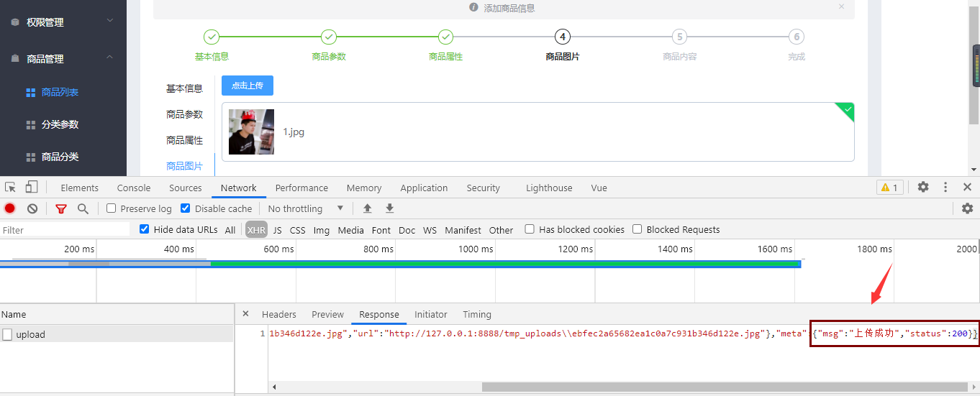Click the Filter text input

[x=65, y=230]
